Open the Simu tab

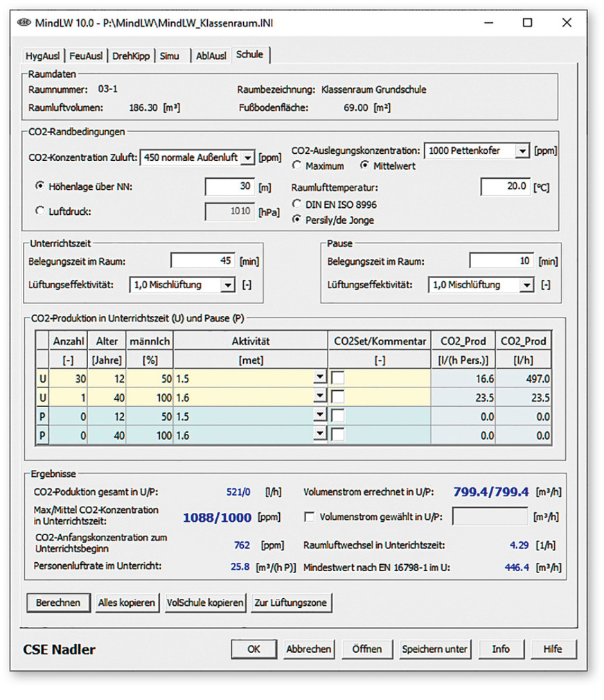169,55
